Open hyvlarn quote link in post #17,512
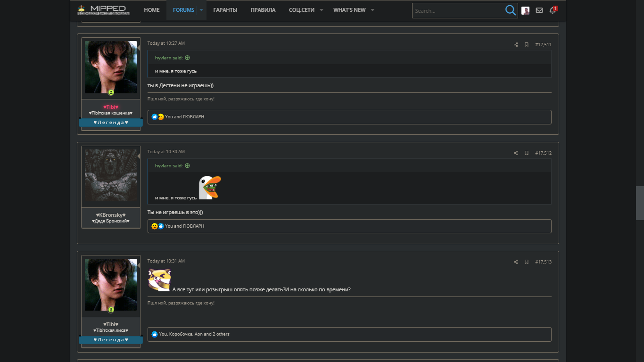This screenshot has height=362, width=644. pyautogui.click(x=169, y=166)
